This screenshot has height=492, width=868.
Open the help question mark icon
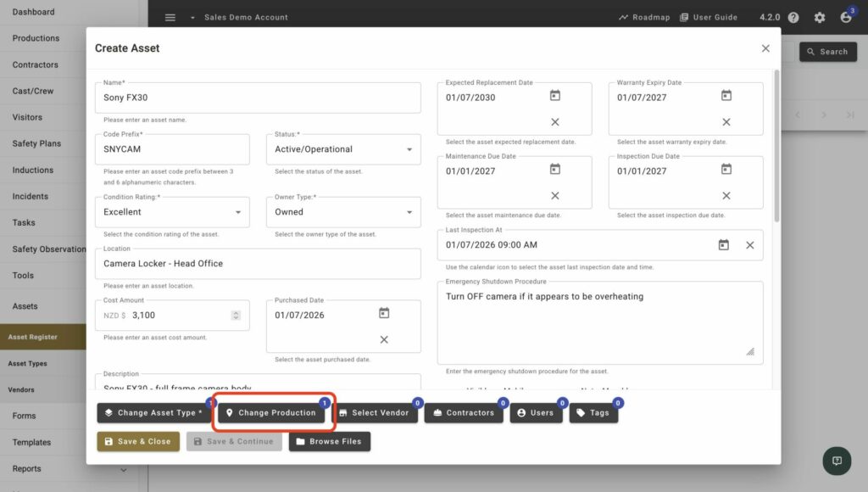pos(793,17)
